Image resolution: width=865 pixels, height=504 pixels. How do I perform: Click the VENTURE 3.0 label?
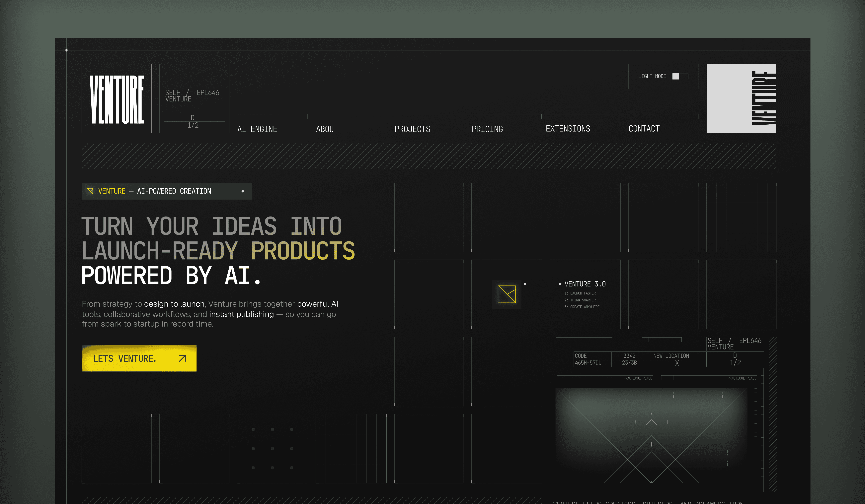pyautogui.click(x=585, y=284)
